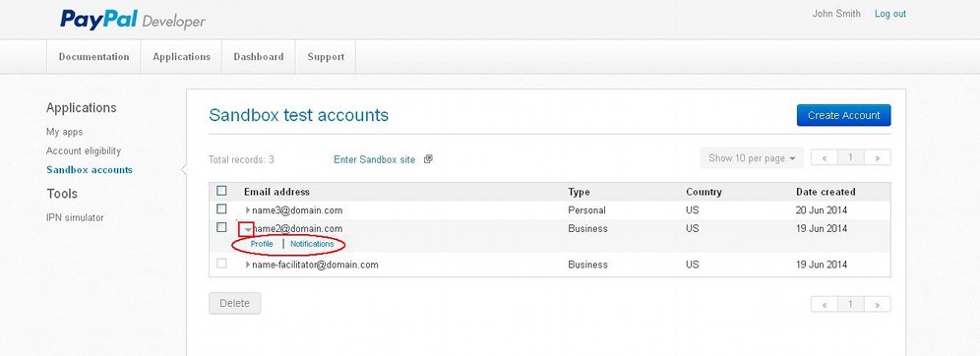The width and height of the screenshot is (980, 356).
Task: Click top pagination next page arrow
Action: tap(878, 157)
